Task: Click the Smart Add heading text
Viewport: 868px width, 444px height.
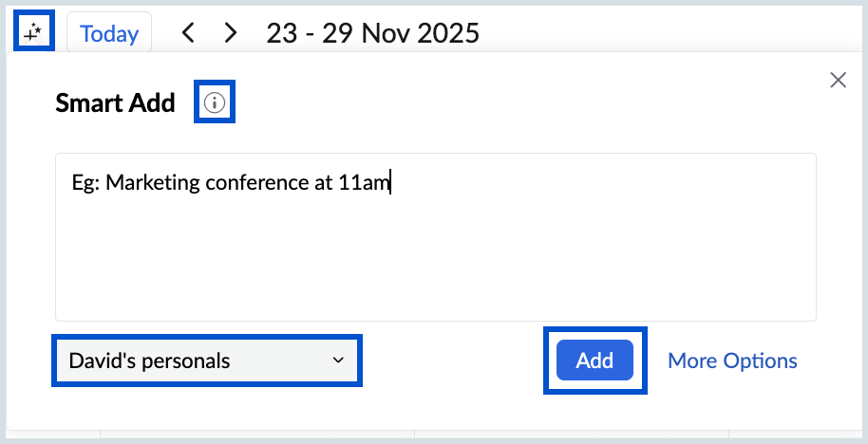Action: (x=115, y=102)
